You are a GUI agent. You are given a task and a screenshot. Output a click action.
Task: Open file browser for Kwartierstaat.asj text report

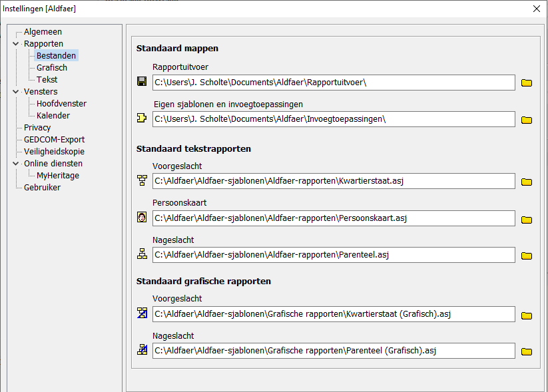click(x=527, y=182)
